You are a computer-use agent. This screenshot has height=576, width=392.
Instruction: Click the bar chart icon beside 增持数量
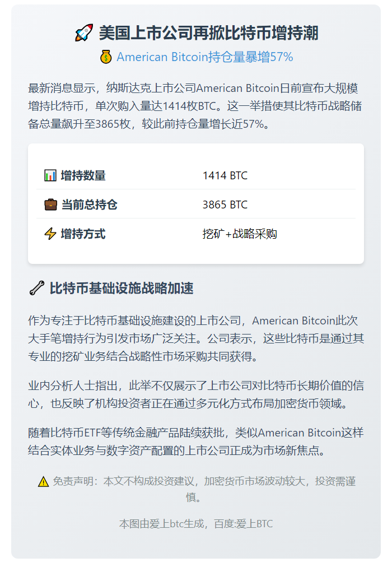tap(50, 175)
